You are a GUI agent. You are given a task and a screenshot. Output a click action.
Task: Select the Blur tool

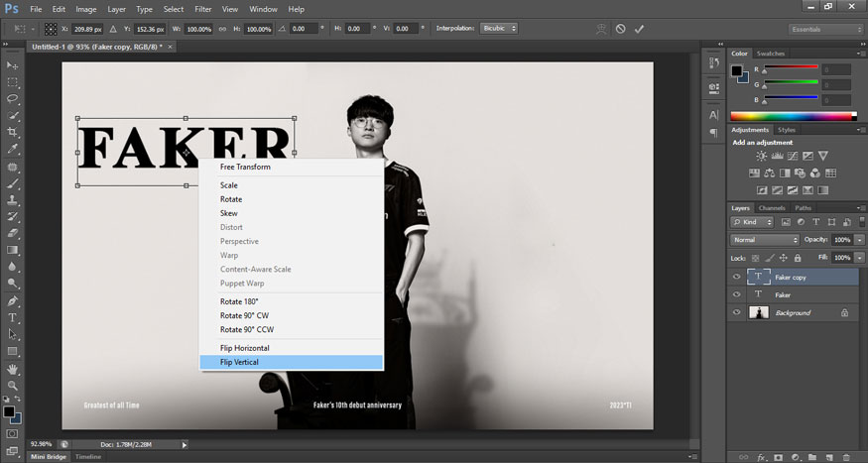[12, 267]
